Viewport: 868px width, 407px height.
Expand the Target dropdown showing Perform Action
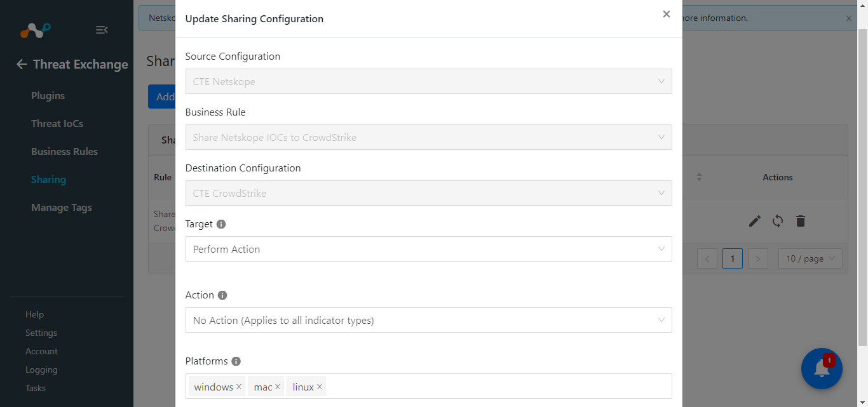coord(428,249)
